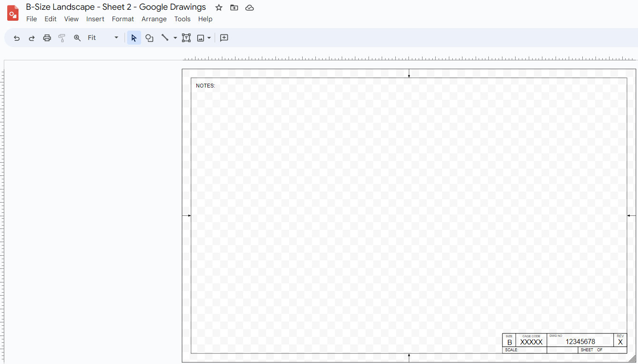Open the Arrange menu
This screenshot has height=364, width=638.
click(x=154, y=19)
